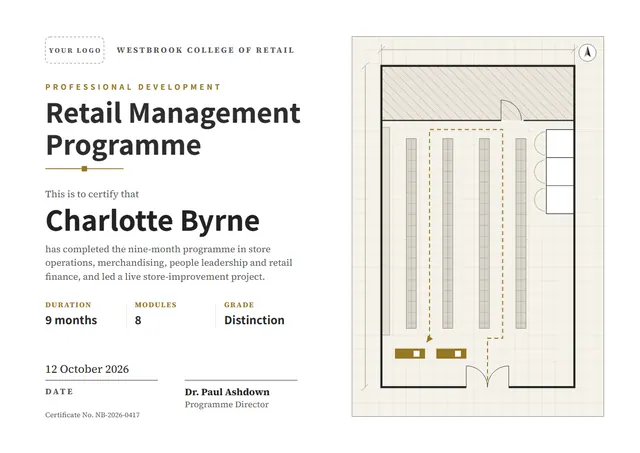Select the programme description paragraph
Image resolution: width=640 pixels, height=453 pixels.
[x=169, y=263]
